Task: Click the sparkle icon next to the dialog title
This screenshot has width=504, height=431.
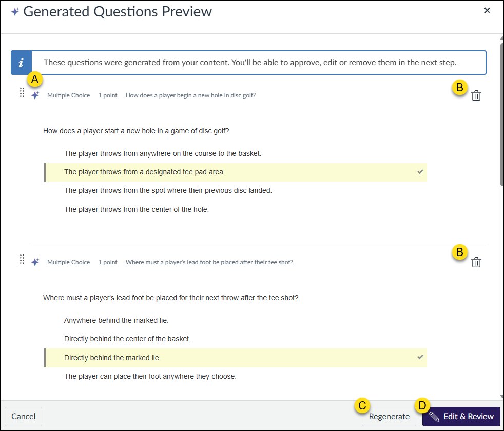Action: pos(15,11)
